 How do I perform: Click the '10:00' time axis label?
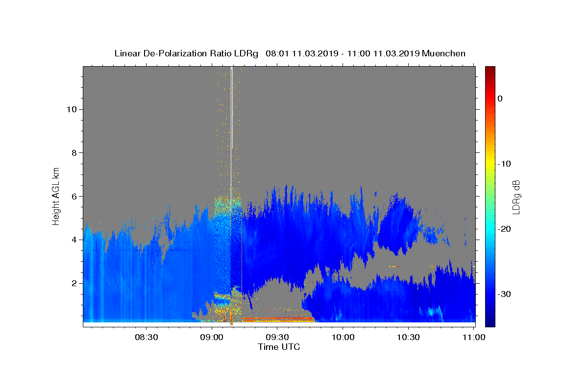pos(343,337)
